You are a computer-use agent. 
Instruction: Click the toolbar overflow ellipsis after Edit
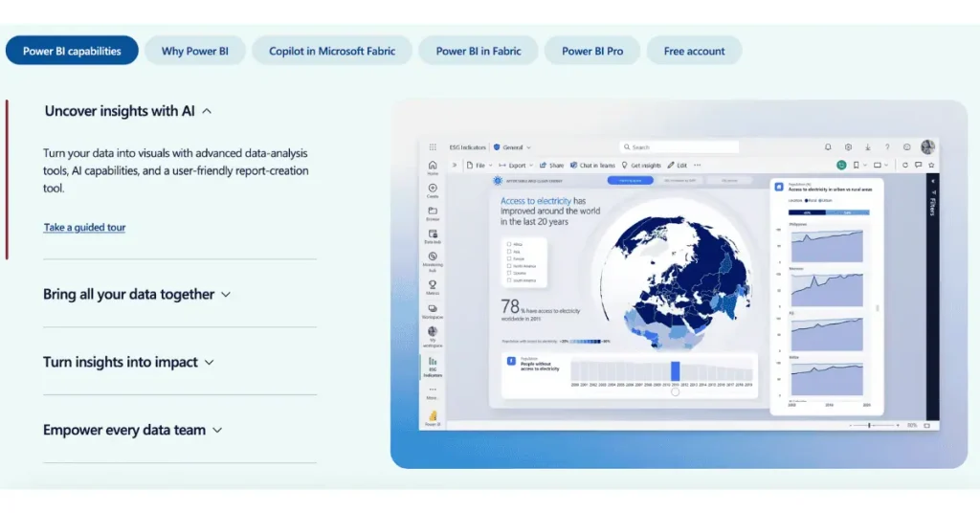(698, 165)
